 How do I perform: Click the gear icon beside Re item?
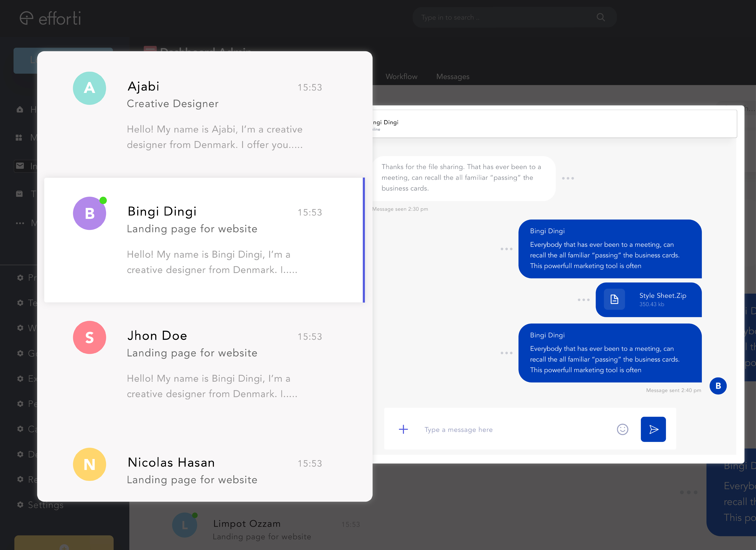coord(20,479)
